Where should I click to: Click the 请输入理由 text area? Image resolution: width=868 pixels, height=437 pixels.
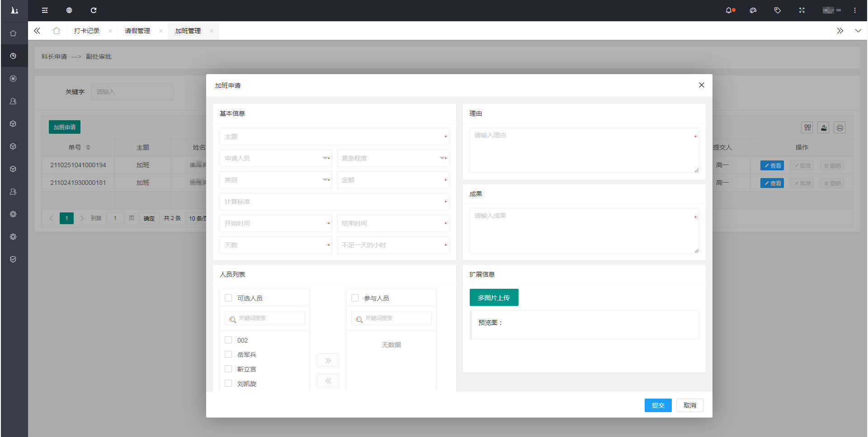(583, 150)
